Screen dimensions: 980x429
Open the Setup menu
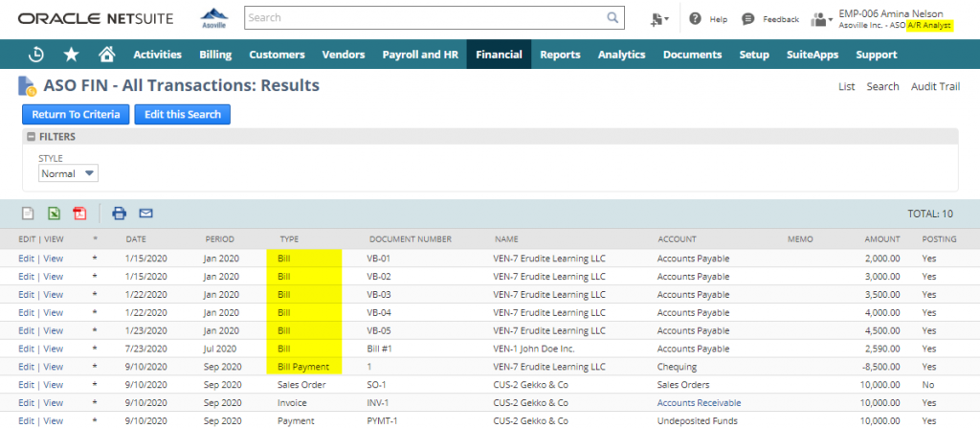pyautogui.click(x=754, y=55)
